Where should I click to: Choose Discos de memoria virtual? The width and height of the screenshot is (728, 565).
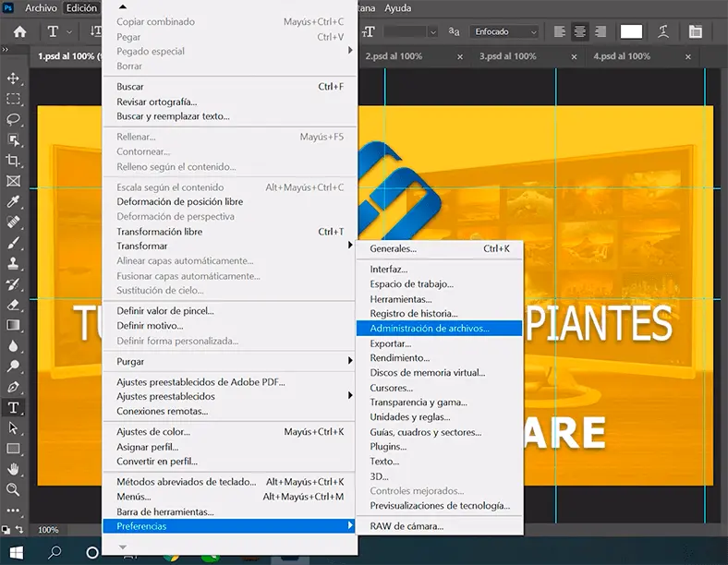439,372
